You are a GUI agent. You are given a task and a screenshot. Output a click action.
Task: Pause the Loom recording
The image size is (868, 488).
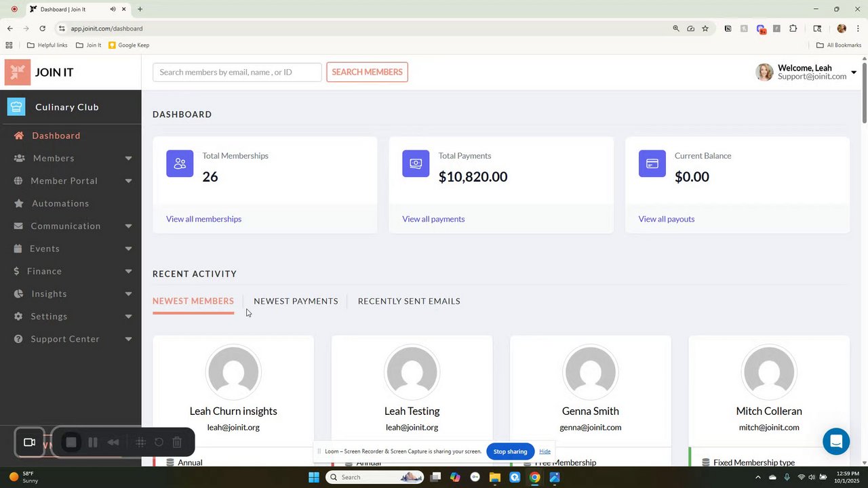[93, 442]
